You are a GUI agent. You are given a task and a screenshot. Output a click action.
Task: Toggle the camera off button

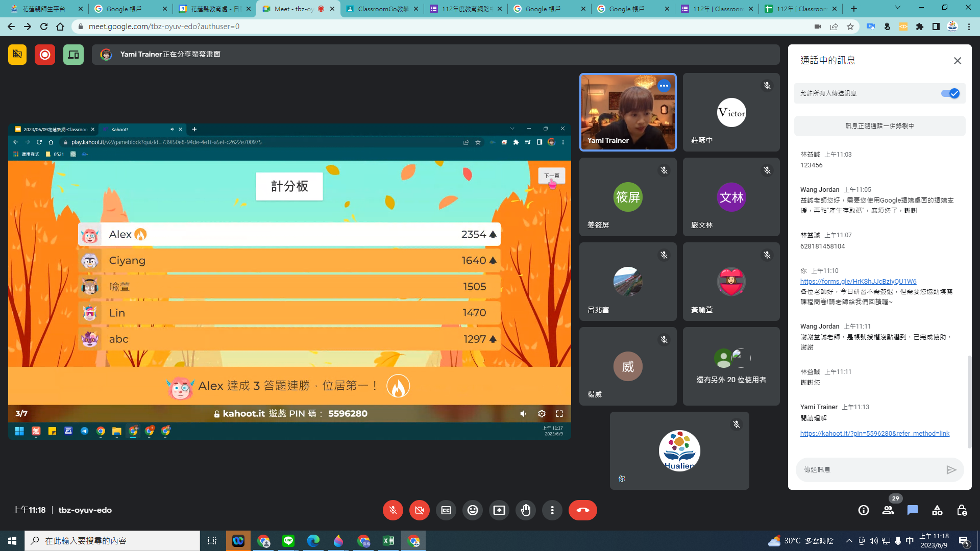420,510
